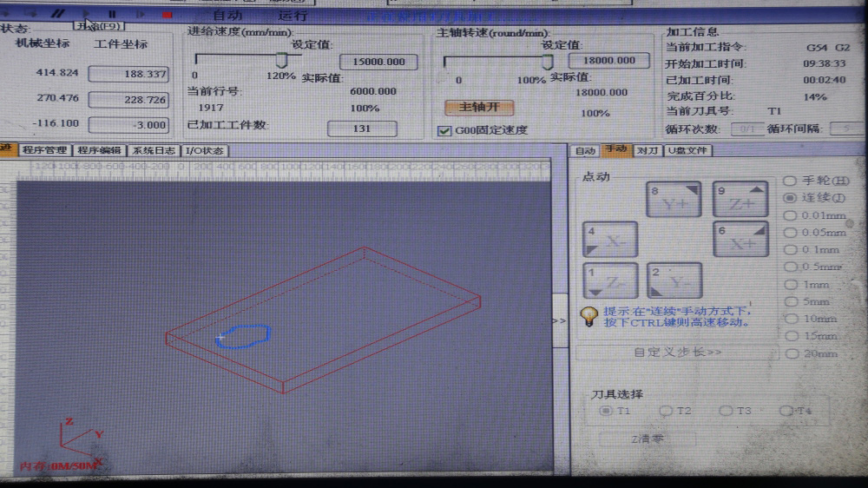Pause machining with the pause icon
This screenshot has width=868, height=488.
coord(112,14)
